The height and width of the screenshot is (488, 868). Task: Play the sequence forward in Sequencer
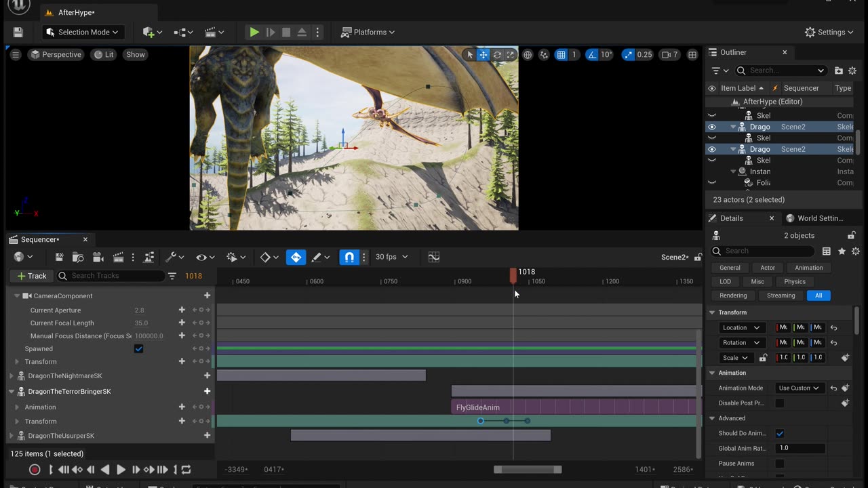click(121, 470)
